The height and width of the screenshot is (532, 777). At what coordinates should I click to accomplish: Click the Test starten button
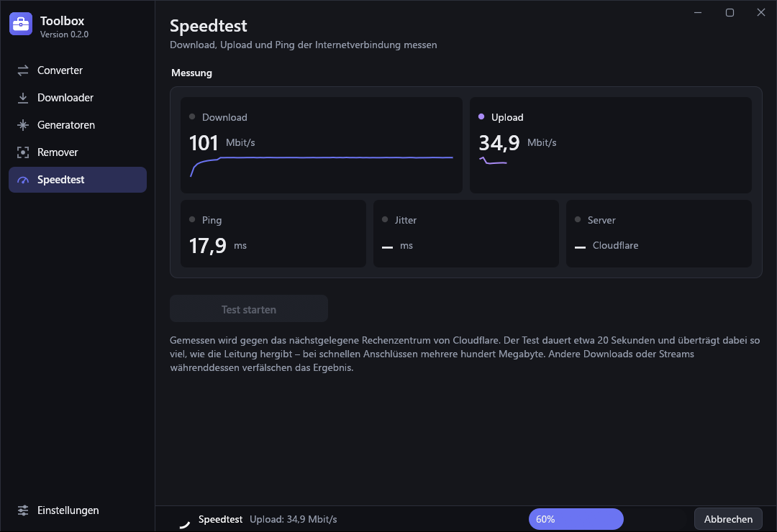249,309
